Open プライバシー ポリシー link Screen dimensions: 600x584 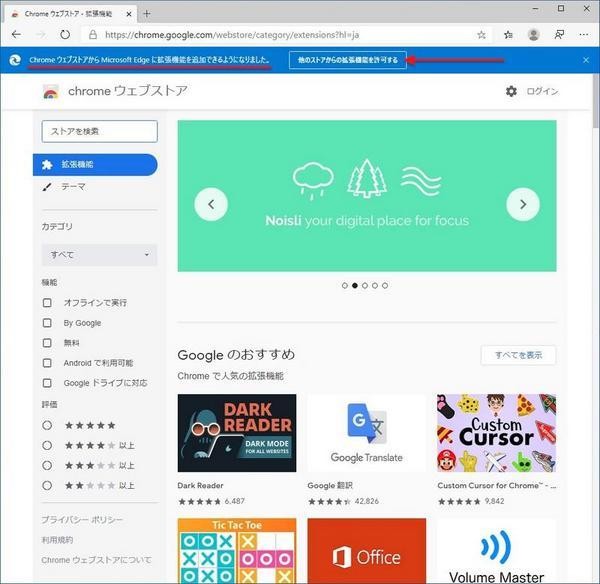82,520
